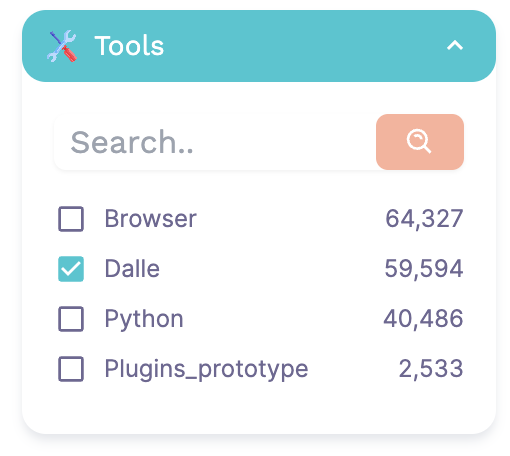Image resolution: width=510 pixels, height=456 pixels.
Task: Click the Tools header title
Action: [x=129, y=46]
